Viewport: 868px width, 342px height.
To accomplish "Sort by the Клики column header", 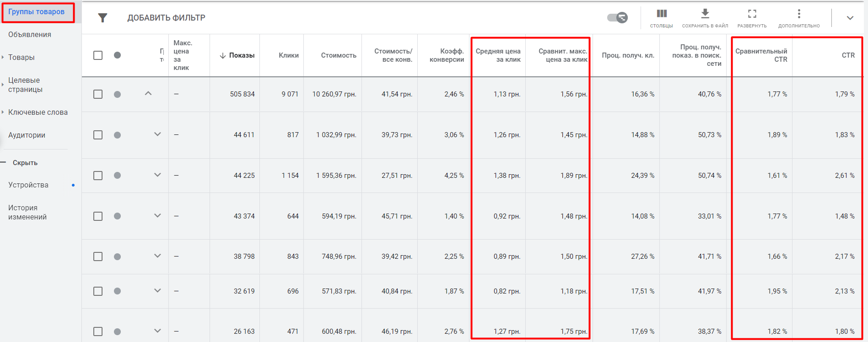I will [288, 55].
